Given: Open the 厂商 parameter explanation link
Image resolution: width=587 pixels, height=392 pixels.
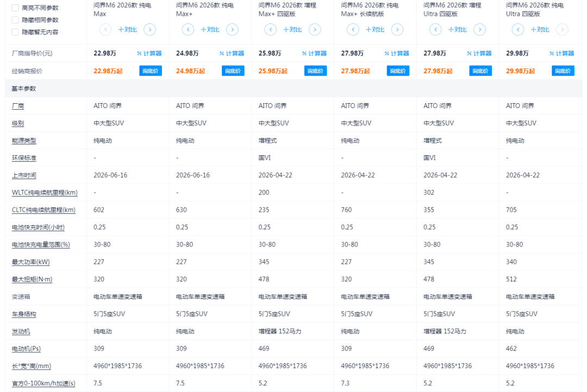Looking at the screenshot, I should point(18,106).
